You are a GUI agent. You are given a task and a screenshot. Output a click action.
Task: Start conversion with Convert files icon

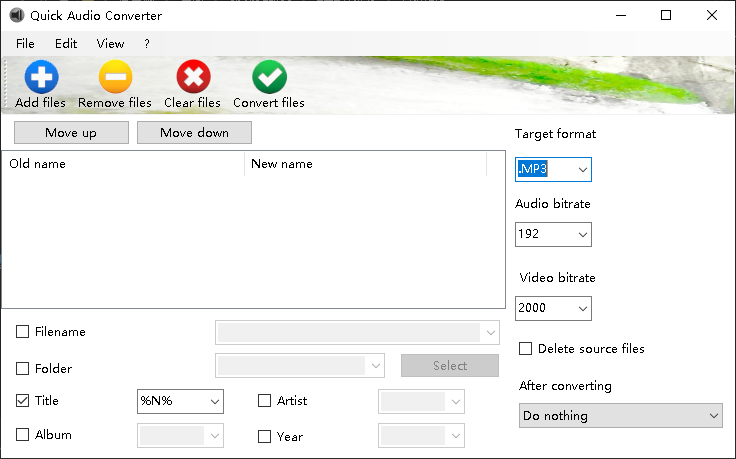pyautogui.click(x=269, y=77)
